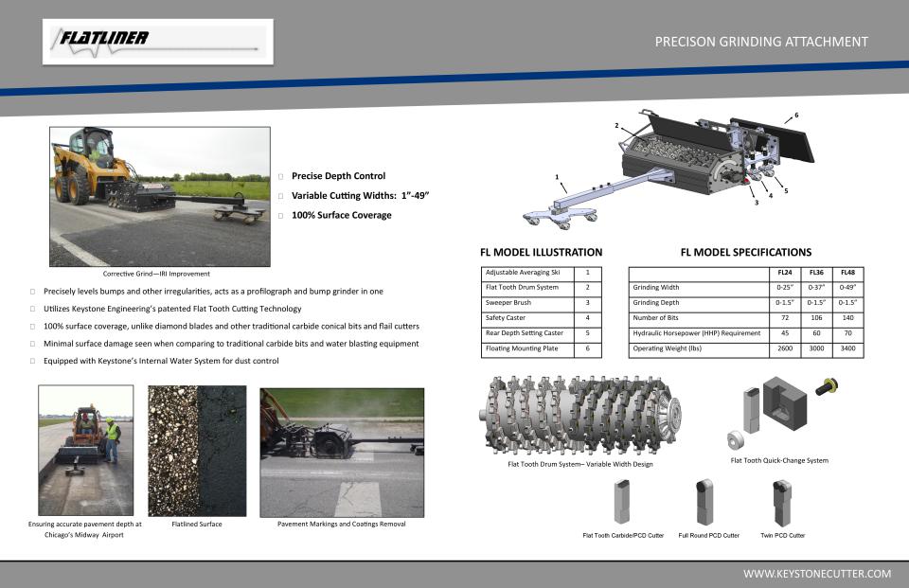Click the 'PRECISON GRINDING ATTACHMENT' heading

pos(761,42)
